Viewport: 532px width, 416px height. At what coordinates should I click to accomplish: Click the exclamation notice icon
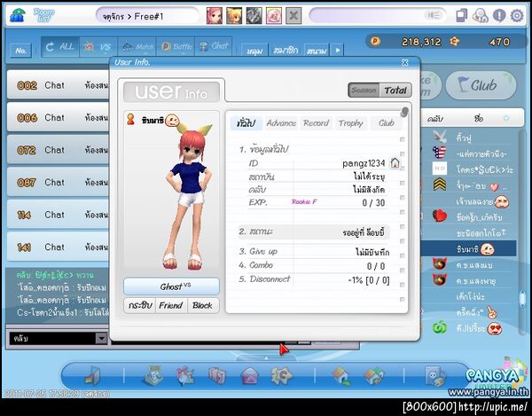pos(499,16)
